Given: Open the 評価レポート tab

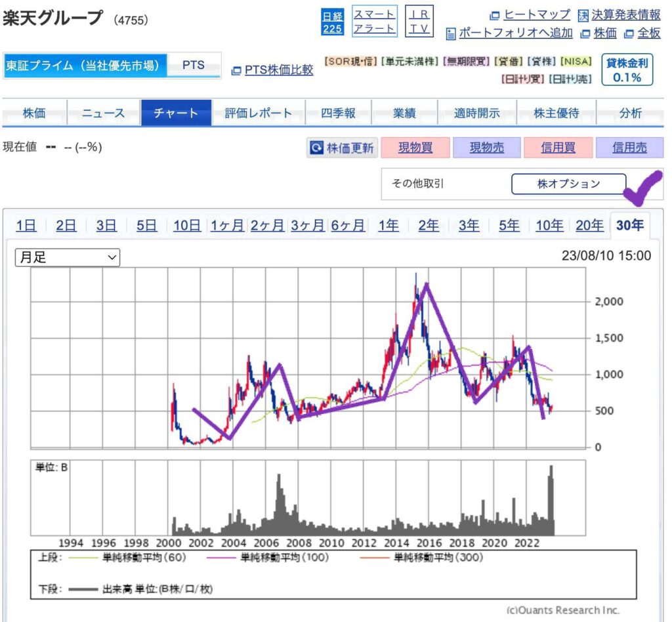Looking at the screenshot, I should 259,113.
